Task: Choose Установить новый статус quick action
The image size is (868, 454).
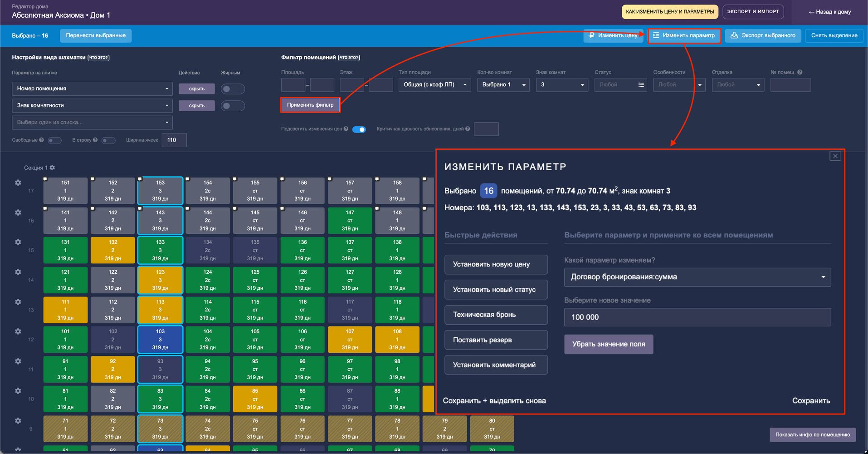Action: click(x=496, y=290)
